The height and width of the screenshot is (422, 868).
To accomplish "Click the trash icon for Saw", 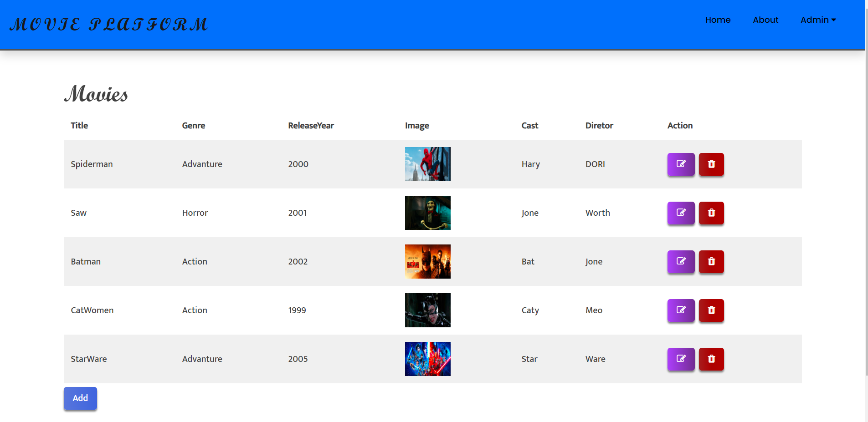I will 711,213.
